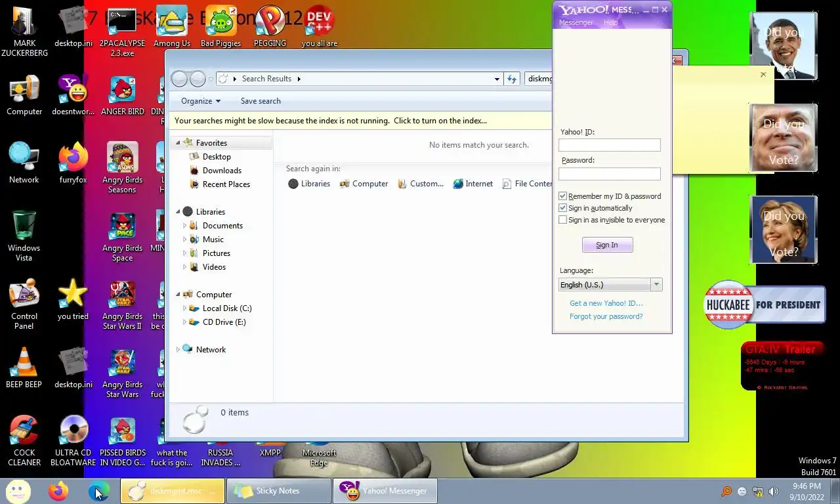Collapse the Libraries tree section
This screenshot has height=504, width=840.
[178, 212]
